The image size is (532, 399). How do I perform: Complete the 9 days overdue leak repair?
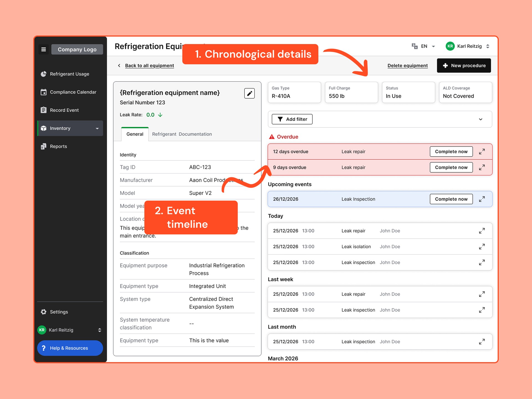pos(451,167)
